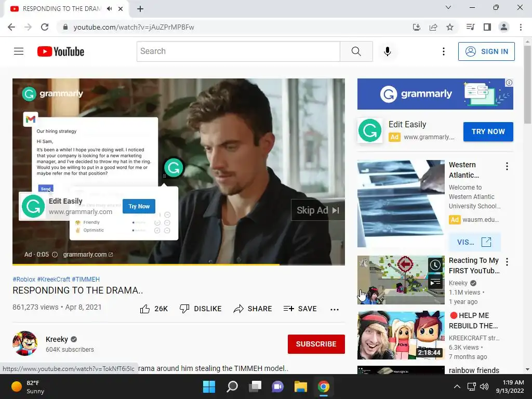Click the ad progress bar
The image size is (532, 399).
click(179, 264)
